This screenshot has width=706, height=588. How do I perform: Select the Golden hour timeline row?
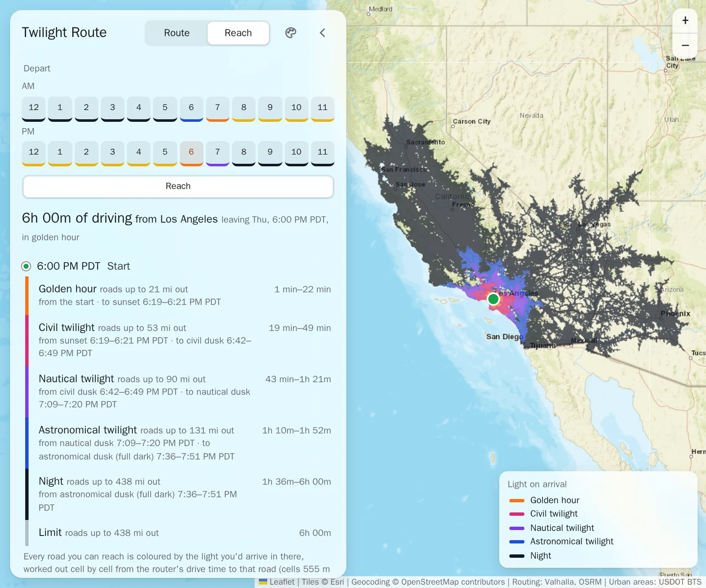pos(178,296)
